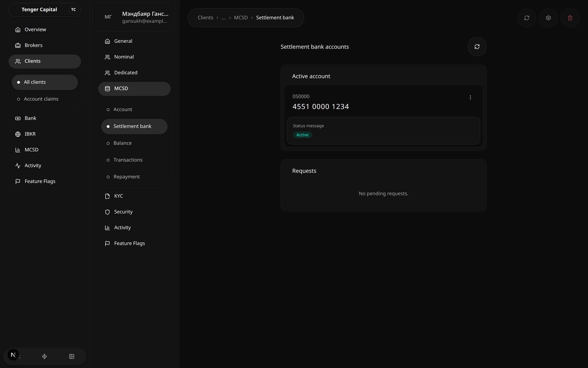Click the document icon beside KYC

click(107, 196)
